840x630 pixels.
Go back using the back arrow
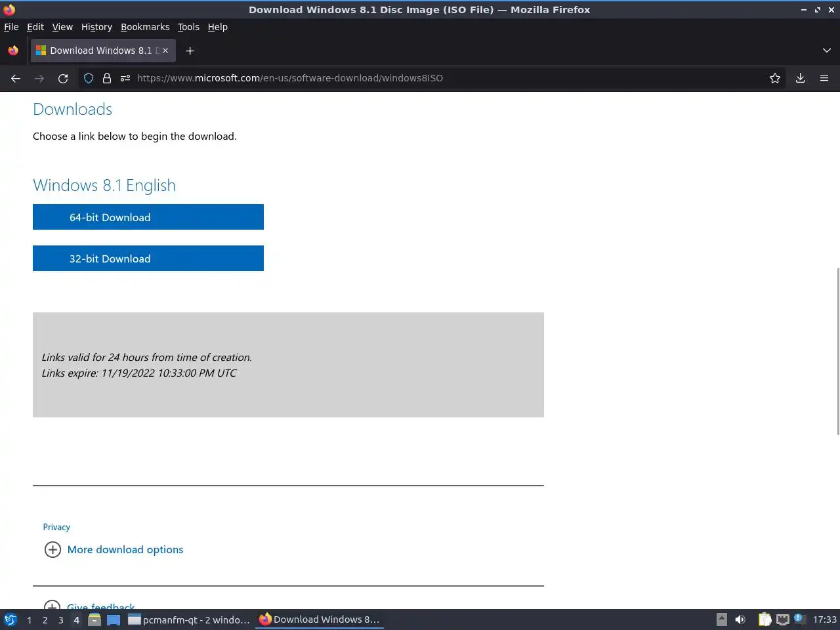coord(16,78)
